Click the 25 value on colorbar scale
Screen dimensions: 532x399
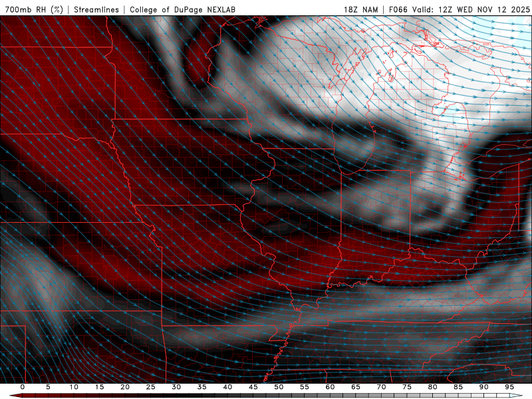pyautogui.click(x=151, y=387)
